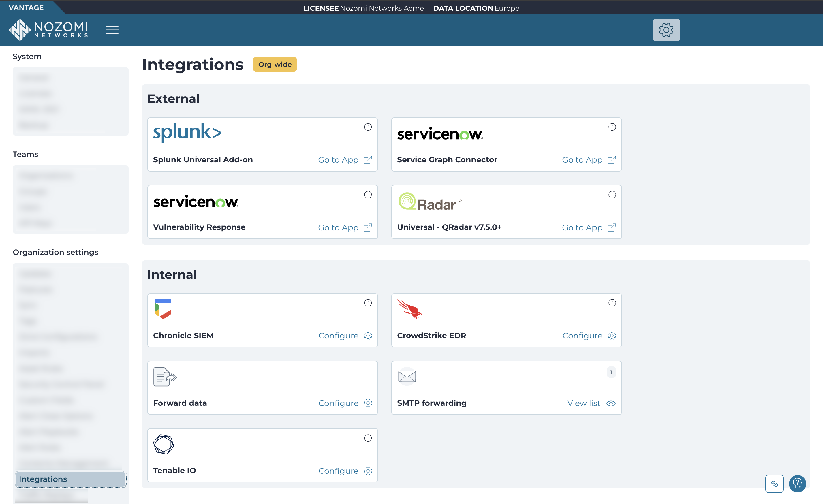
Task: Click the Service Graph Connector title
Action: click(447, 160)
